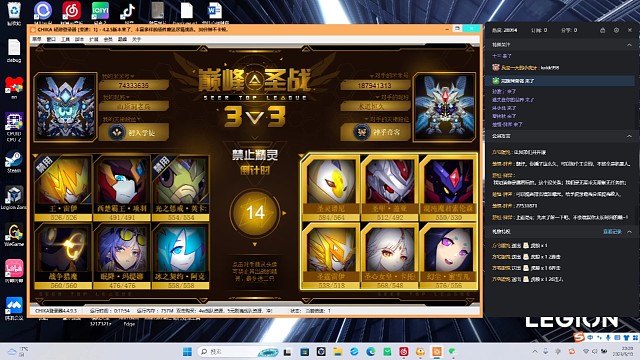Open the gear settings icon in chat panel
The width and height of the screenshot is (640, 360).
pyautogui.click(x=616, y=30)
